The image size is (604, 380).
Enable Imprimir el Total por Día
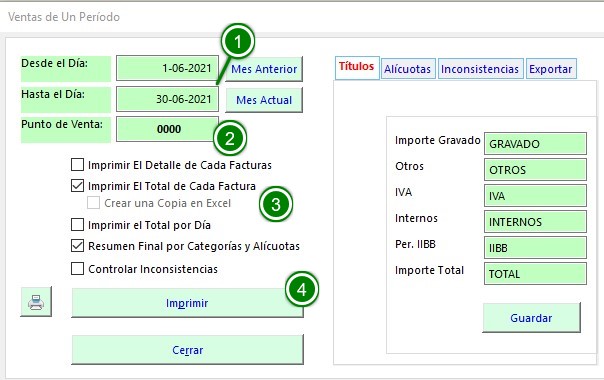click(x=77, y=225)
